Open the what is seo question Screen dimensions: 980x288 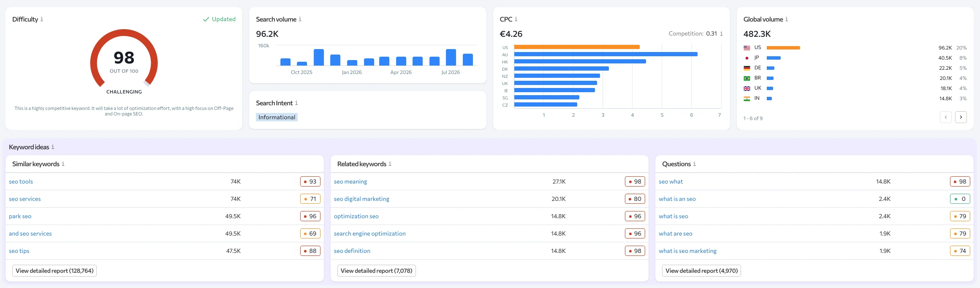673,217
